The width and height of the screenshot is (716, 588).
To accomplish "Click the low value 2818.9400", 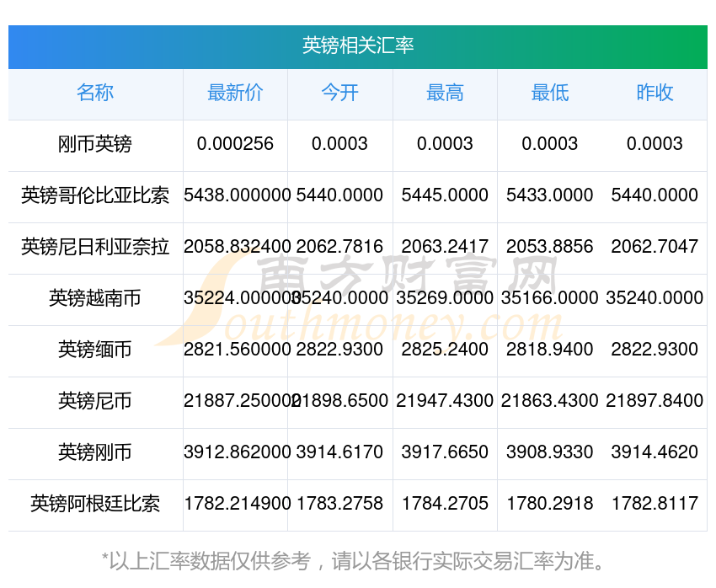I will tap(550, 350).
